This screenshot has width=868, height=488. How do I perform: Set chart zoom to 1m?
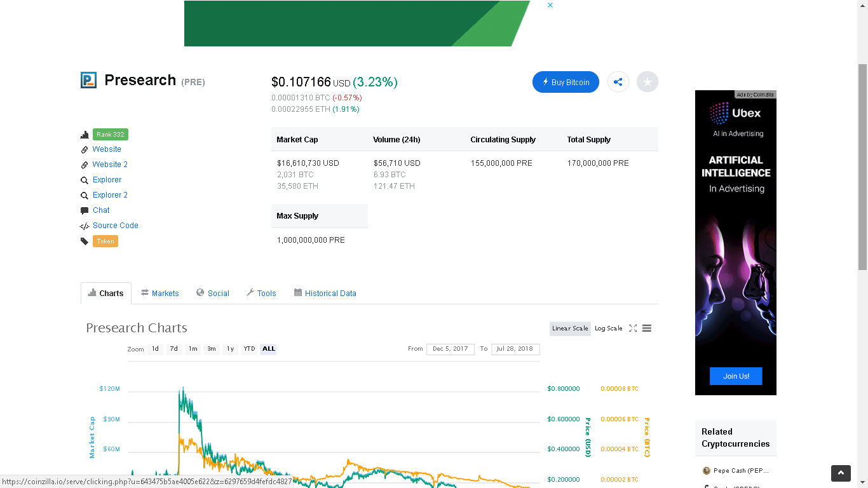tap(193, 349)
